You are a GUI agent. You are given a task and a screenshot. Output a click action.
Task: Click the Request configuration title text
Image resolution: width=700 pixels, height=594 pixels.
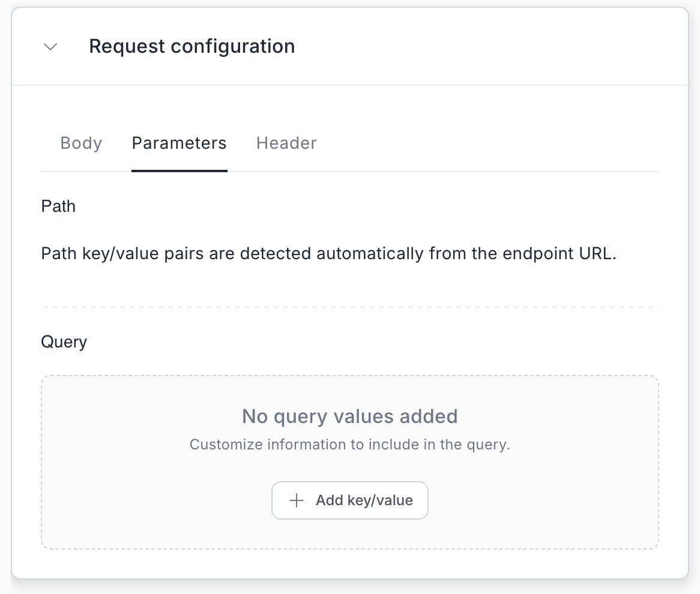click(x=192, y=46)
